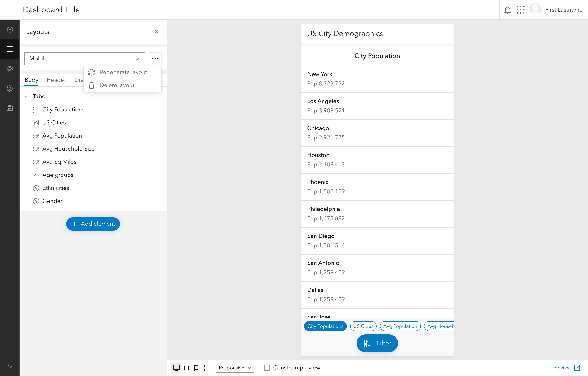Select the US Cities pill tab
588x376 pixels.
pos(363,326)
